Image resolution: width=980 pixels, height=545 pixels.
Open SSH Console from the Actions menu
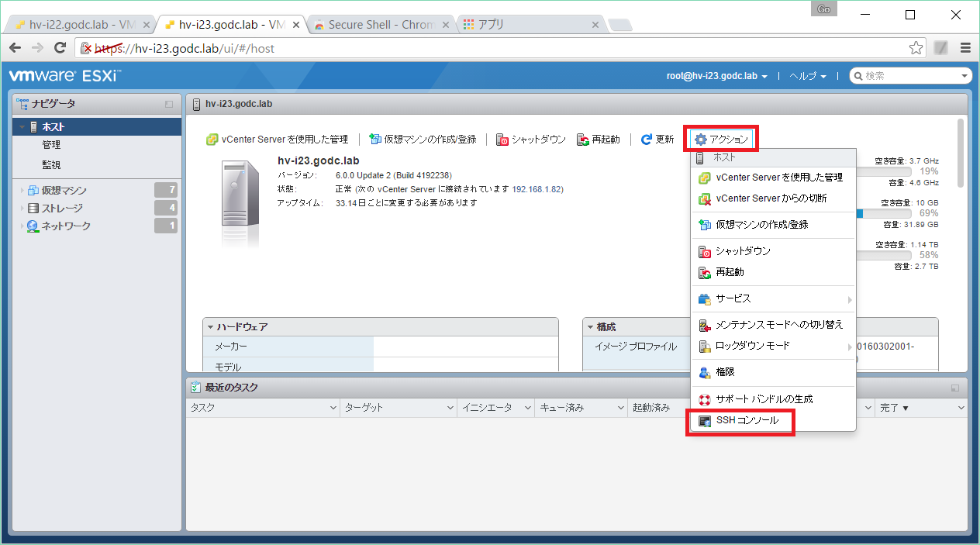(x=773, y=421)
